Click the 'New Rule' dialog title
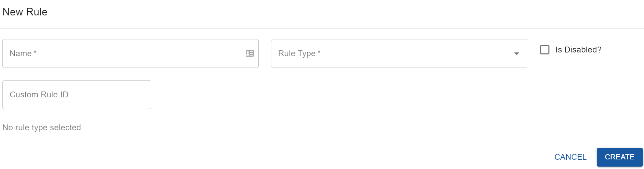Screen dimensions: 644x169 click(25, 12)
